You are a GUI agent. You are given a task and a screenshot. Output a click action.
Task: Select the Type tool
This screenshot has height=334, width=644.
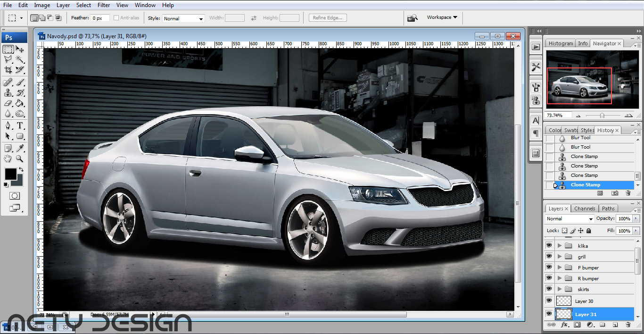coord(20,125)
